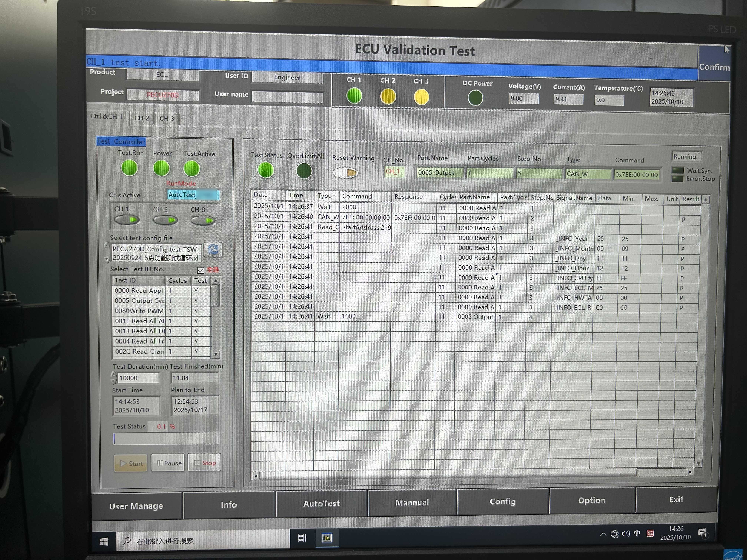Click the volume icon in system tray
Image resolution: width=747 pixels, height=560 pixels.
(x=626, y=534)
